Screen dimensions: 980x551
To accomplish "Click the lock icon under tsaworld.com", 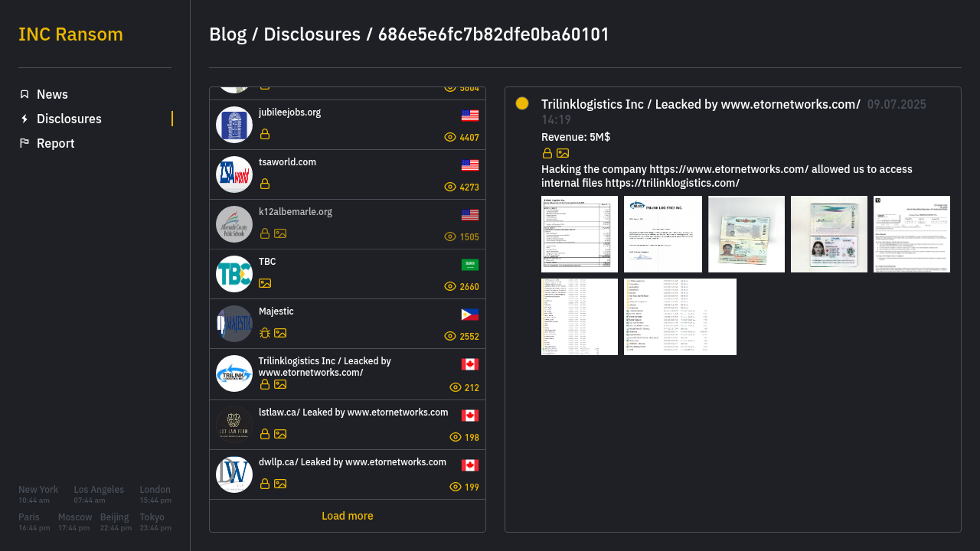I will point(265,184).
